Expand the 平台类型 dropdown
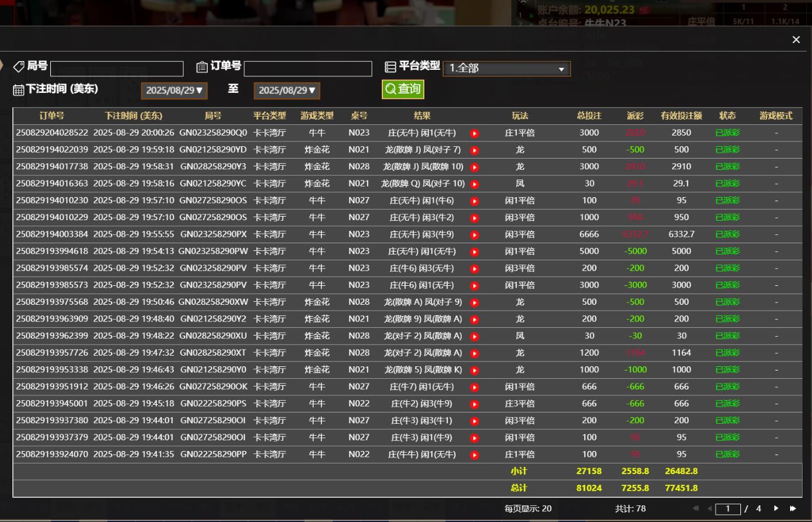Screen dimensions: 812x522 pyautogui.click(x=507, y=69)
